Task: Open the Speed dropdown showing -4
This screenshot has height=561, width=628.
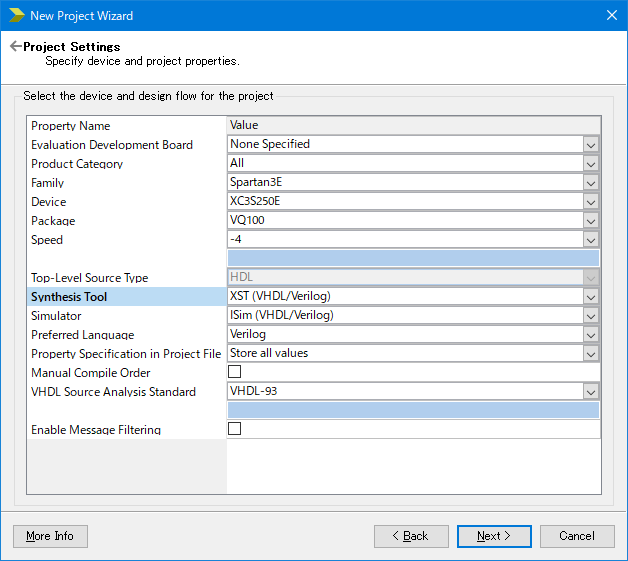Action: pos(591,239)
